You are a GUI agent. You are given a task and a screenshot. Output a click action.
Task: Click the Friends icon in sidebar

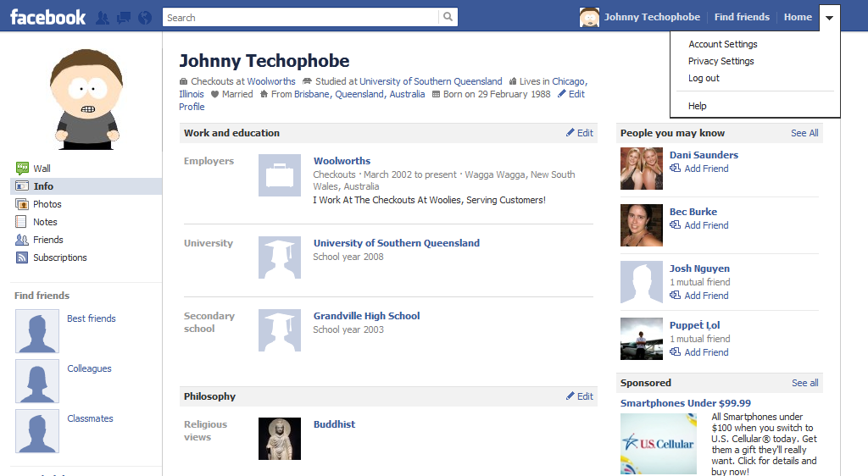(22, 240)
